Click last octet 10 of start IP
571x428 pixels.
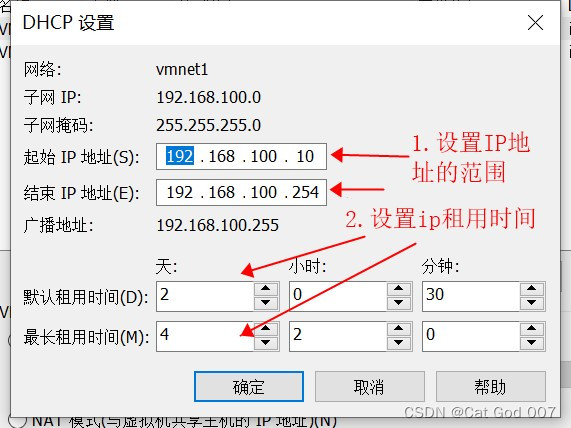pyautogui.click(x=305, y=156)
